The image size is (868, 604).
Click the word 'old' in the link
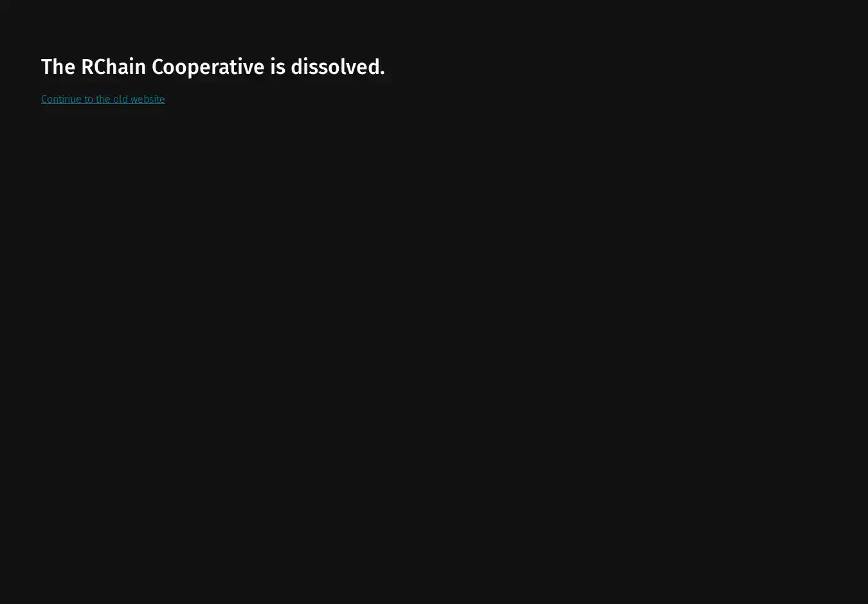point(120,99)
